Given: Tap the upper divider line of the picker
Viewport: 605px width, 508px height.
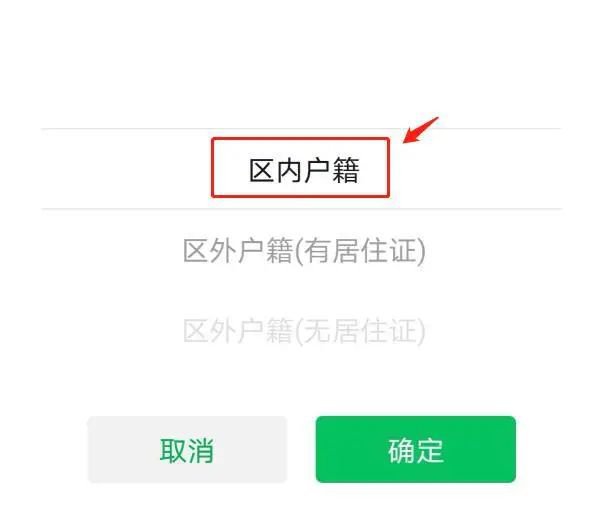Looking at the screenshot, I should (x=301, y=128).
